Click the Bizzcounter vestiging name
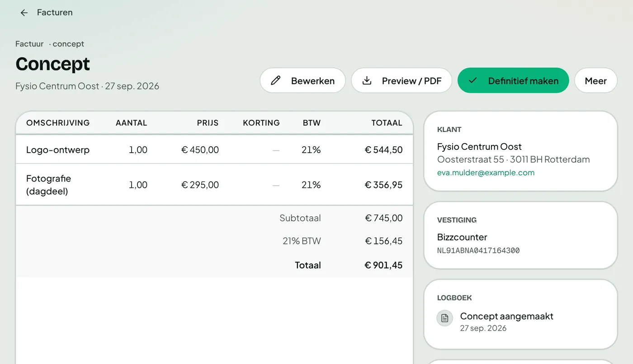This screenshot has height=364, width=633. tap(462, 237)
